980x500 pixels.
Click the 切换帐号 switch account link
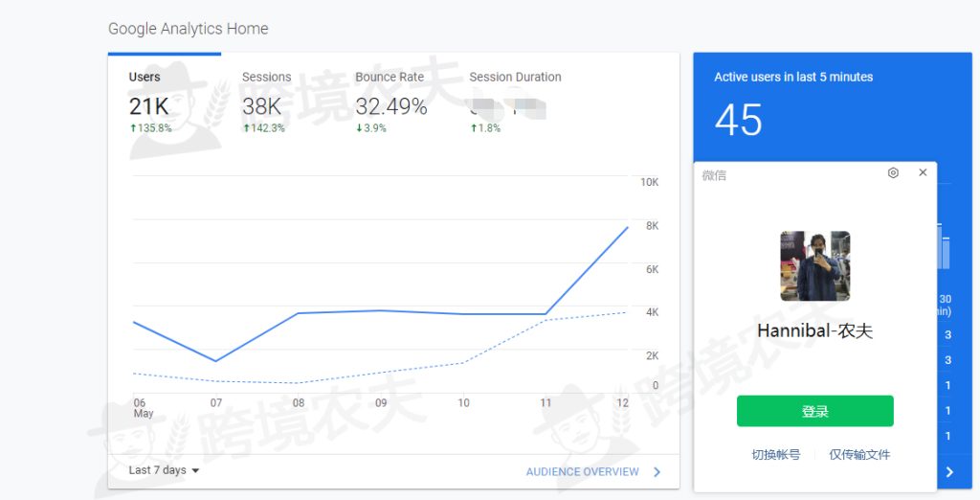point(775,455)
